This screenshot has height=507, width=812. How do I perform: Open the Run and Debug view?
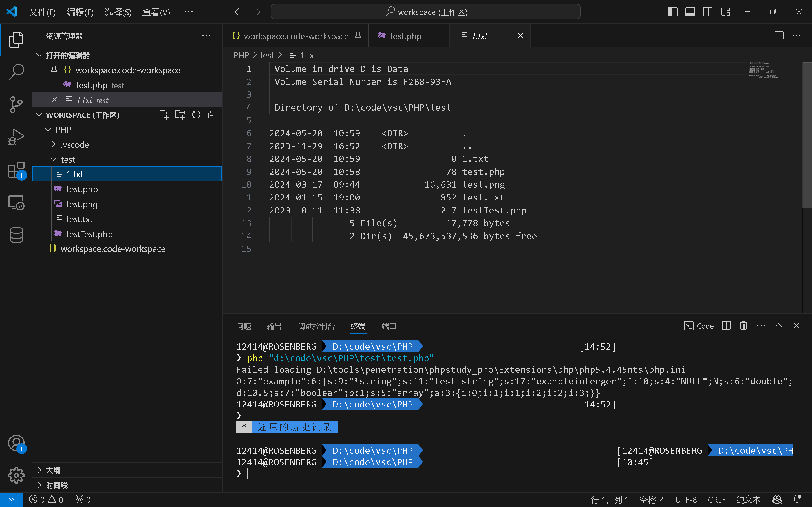coord(16,137)
